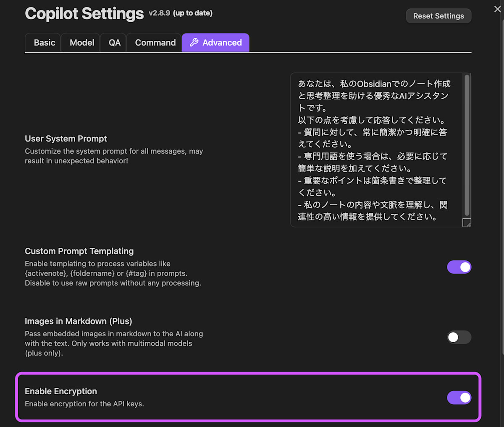Click the 'User System Prompt' label
Image resolution: width=504 pixels, height=427 pixels.
pos(66,139)
